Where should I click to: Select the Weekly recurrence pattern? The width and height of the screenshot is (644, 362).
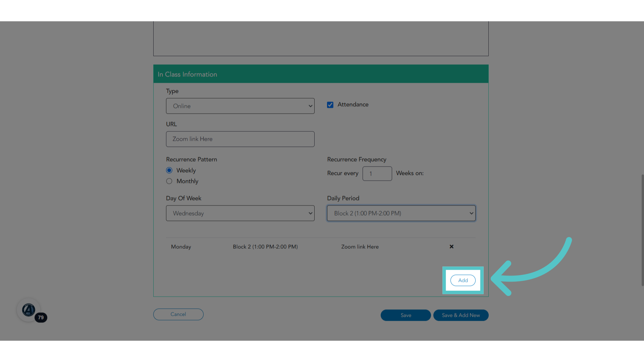click(x=169, y=170)
